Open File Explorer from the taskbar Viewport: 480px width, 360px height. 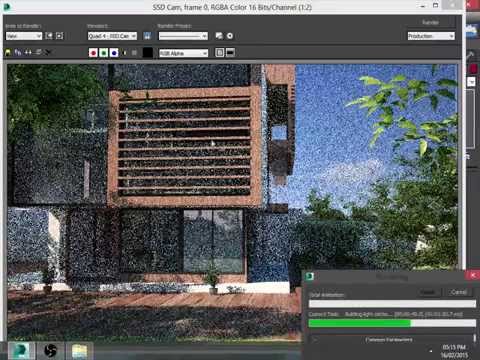pyautogui.click(x=79, y=351)
